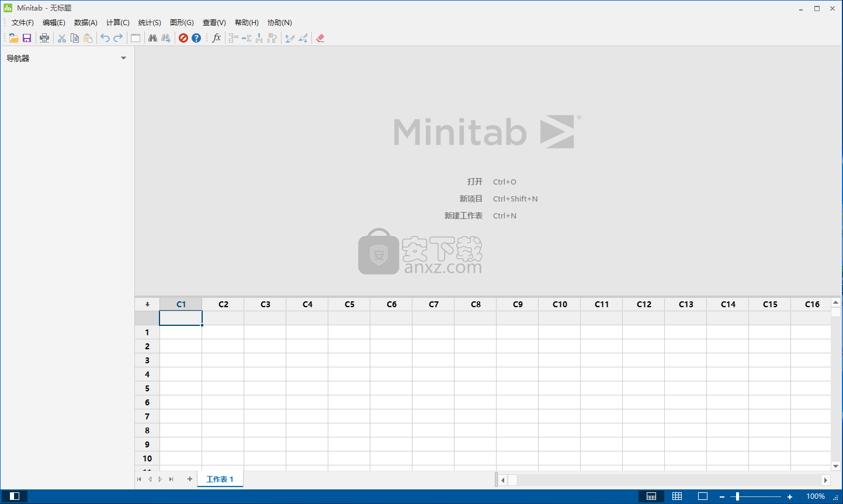Open the 协助(N) menu

pyautogui.click(x=280, y=23)
